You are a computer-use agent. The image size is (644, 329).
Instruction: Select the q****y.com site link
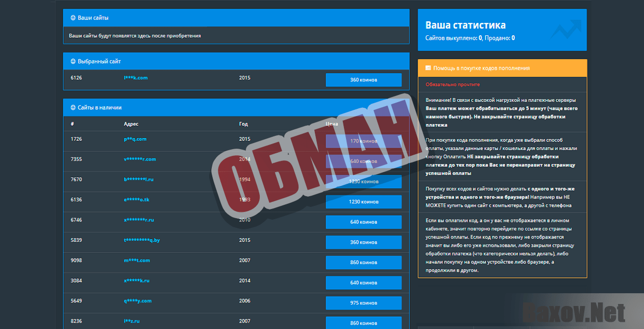(138, 301)
